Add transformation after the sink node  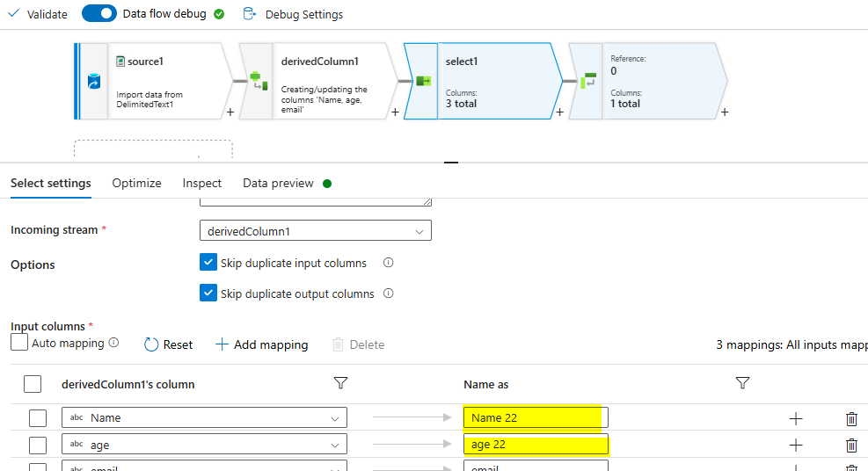[x=725, y=112]
